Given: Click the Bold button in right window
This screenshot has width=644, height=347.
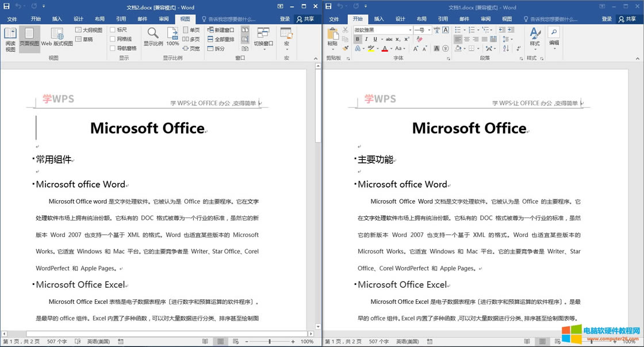Looking at the screenshot, I should [357, 39].
